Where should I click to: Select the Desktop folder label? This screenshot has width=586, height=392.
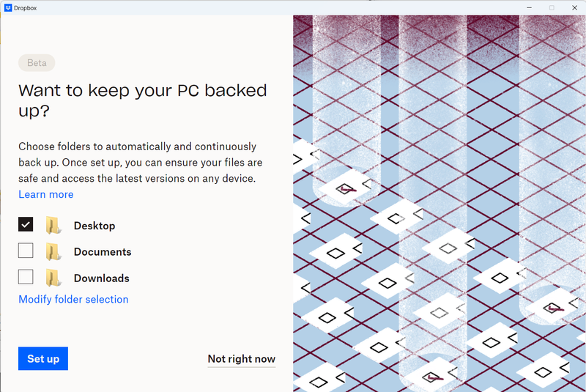point(94,226)
